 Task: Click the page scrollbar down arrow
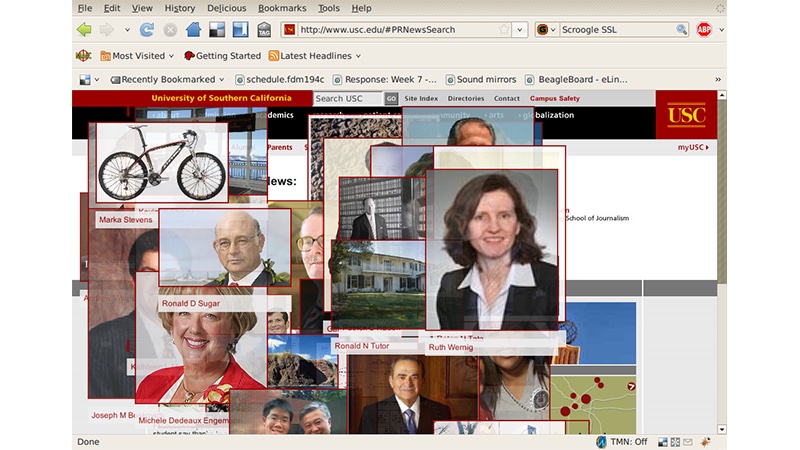tap(722, 430)
